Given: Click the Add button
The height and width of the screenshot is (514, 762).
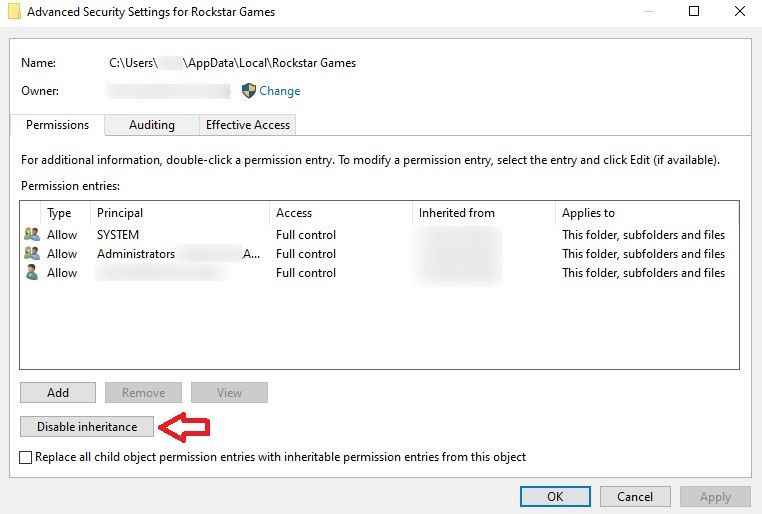Looking at the screenshot, I should click(x=58, y=393).
